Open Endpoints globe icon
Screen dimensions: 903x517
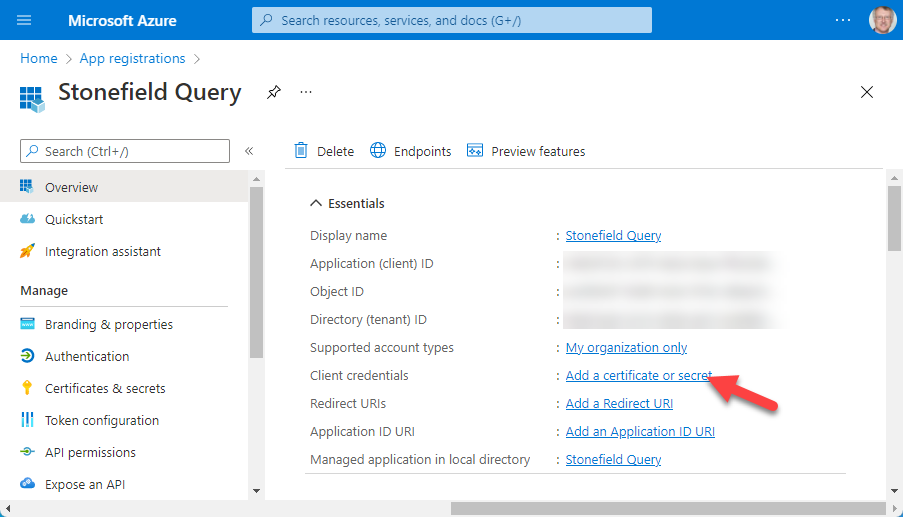pos(378,151)
